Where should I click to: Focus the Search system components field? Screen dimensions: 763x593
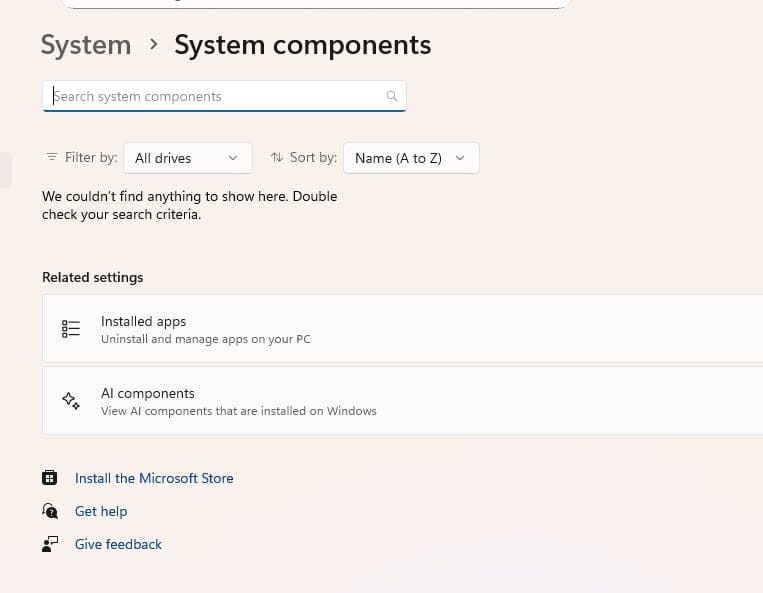[x=215, y=96]
